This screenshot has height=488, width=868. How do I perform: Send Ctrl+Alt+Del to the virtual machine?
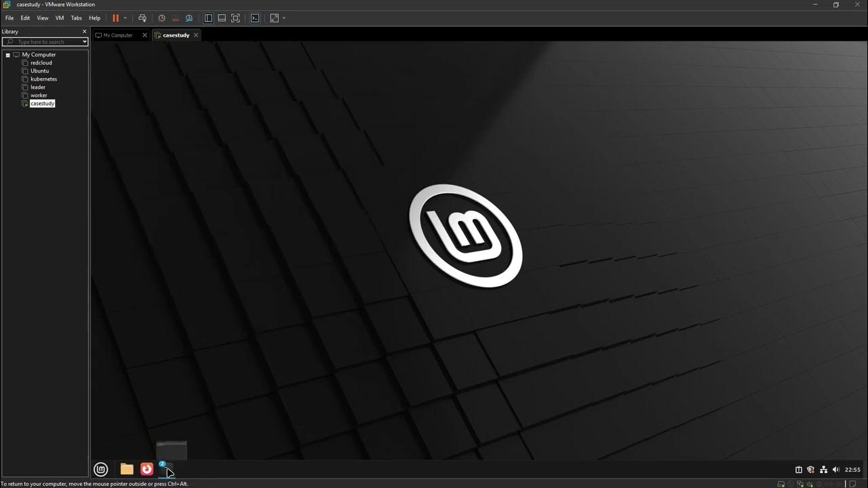142,18
